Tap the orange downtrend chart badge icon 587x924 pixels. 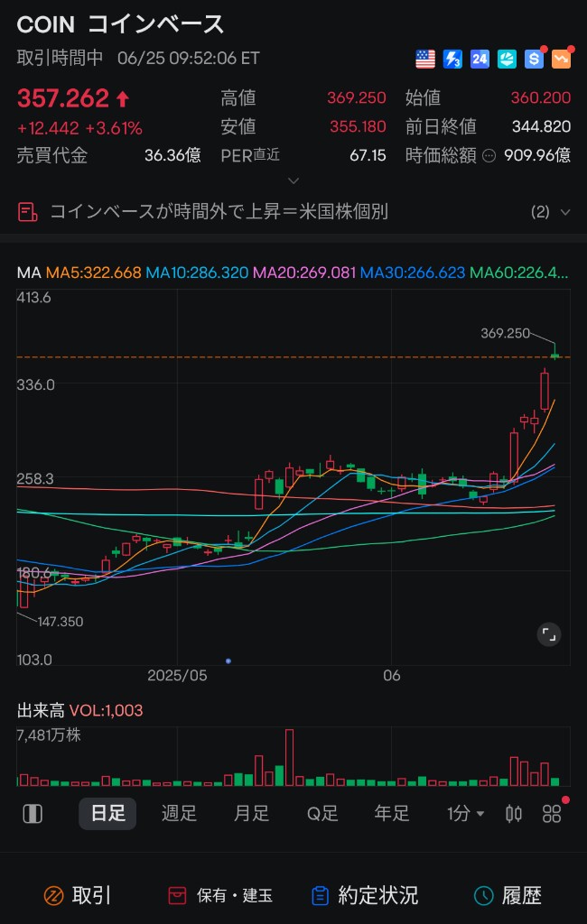coord(561,59)
